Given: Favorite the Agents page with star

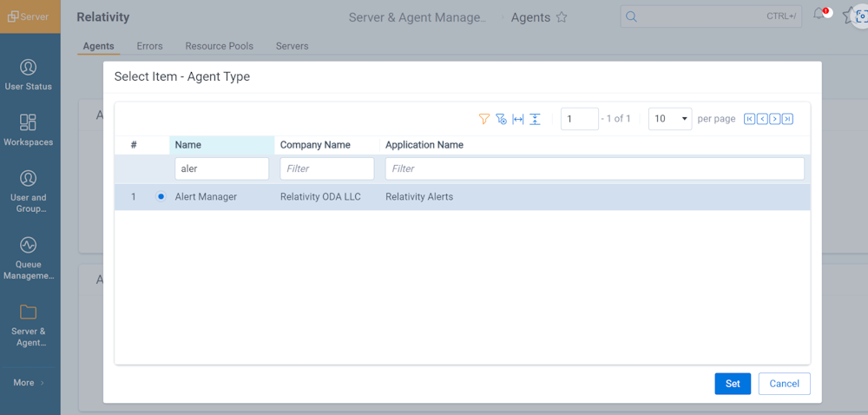Looking at the screenshot, I should 562,17.
